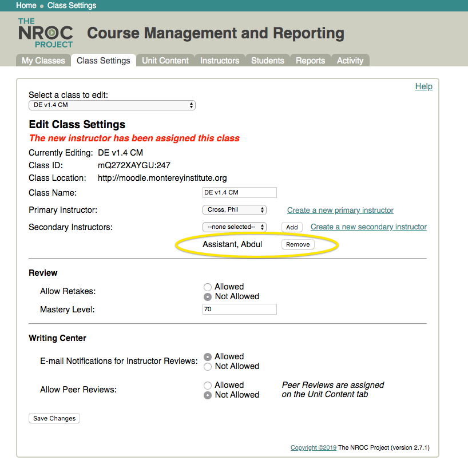Viewport: 468px width, 476px height.
Task: Click the Add secondary instructor button
Action: click(x=292, y=227)
